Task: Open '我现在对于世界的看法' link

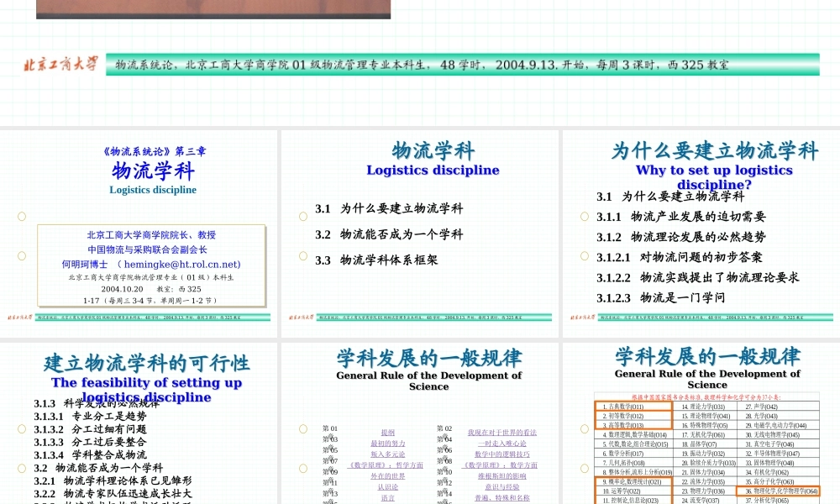Action: click(x=502, y=433)
